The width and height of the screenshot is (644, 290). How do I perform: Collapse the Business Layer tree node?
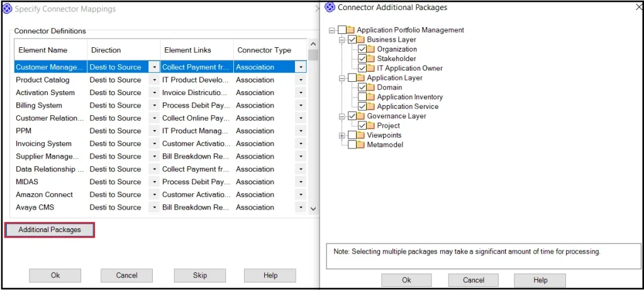341,40
